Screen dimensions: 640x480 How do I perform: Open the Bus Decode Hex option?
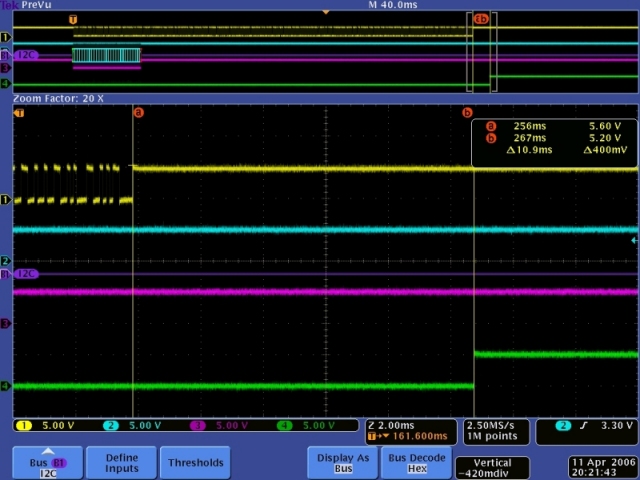(415, 462)
